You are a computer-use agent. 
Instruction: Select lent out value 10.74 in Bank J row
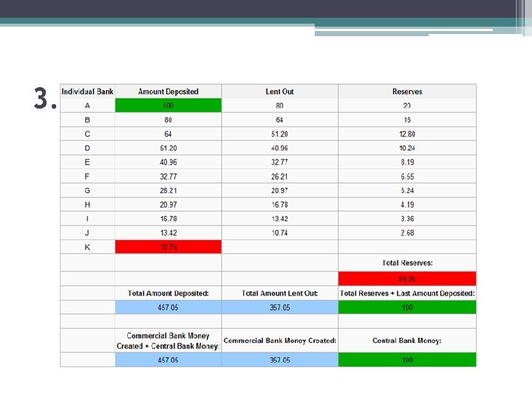[x=279, y=233]
